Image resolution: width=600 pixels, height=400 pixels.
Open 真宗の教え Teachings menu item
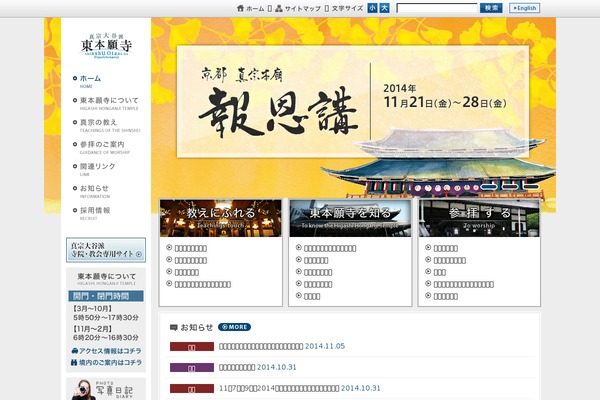[x=106, y=125]
